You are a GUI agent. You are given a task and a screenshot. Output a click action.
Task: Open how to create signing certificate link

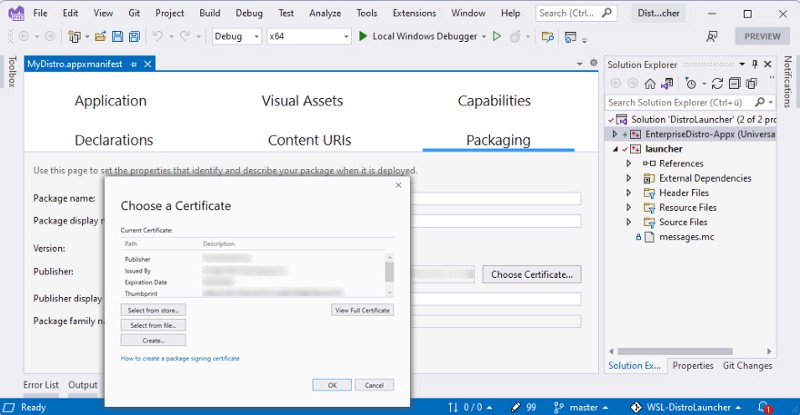click(x=180, y=358)
